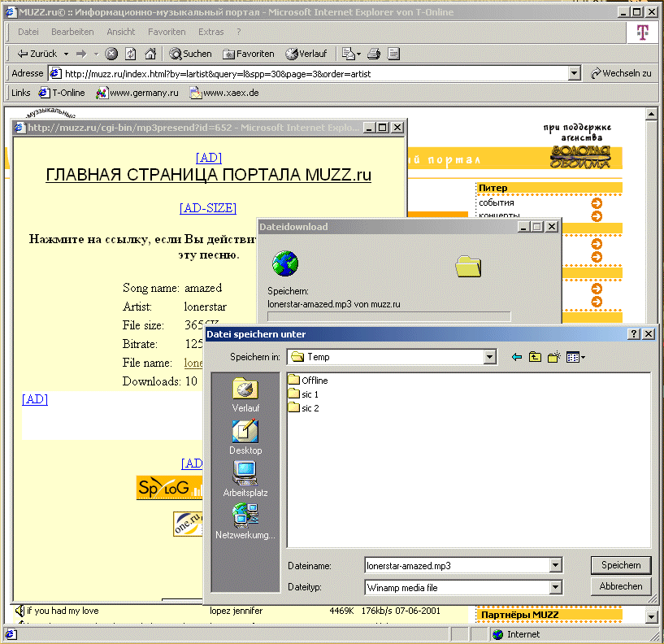Open www.xaex.de links bar shortcut
Screen dimensions: 664x644
(x=224, y=93)
